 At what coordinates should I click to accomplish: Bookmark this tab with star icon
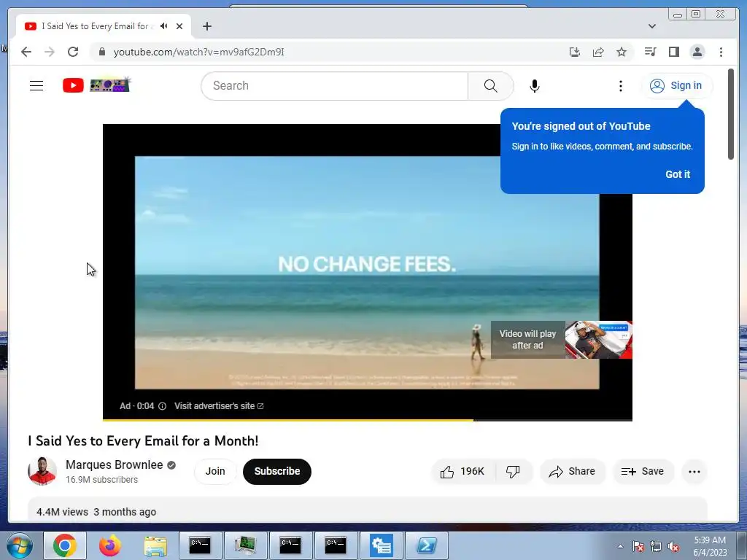[x=622, y=52]
